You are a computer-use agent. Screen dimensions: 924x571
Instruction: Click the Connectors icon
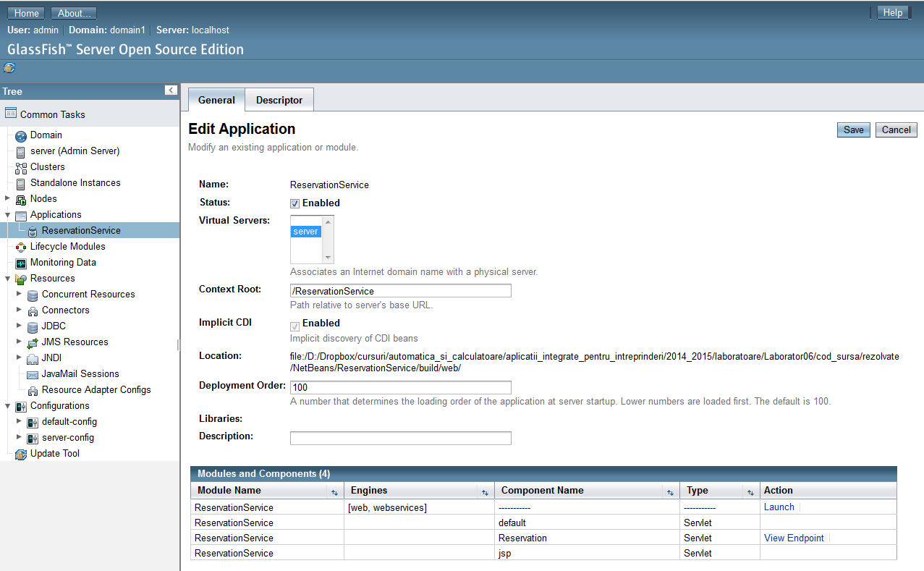[x=33, y=310]
